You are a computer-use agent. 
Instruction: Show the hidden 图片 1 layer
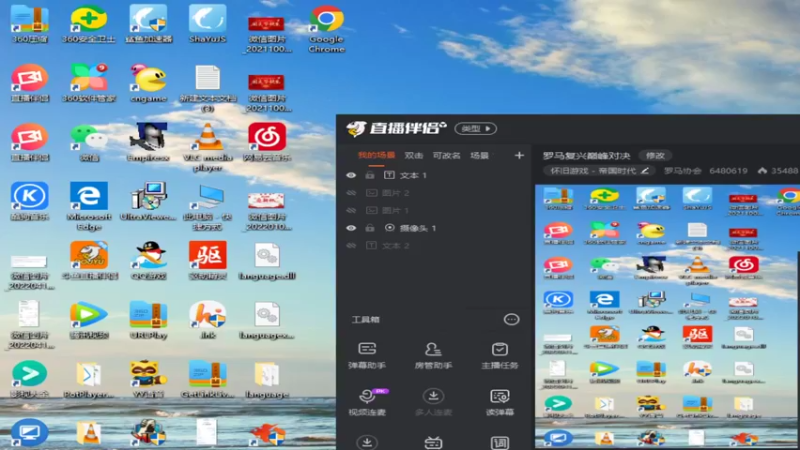351,210
